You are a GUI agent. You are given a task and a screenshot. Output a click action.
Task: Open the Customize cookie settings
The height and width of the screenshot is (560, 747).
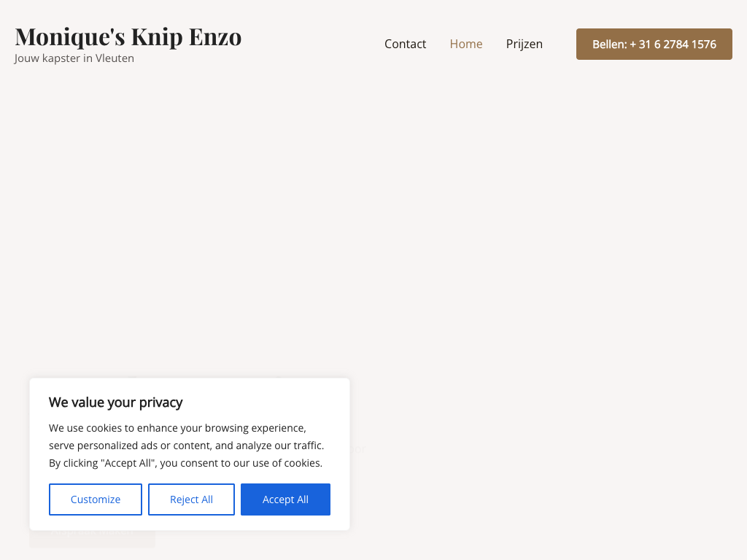[x=96, y=499]
